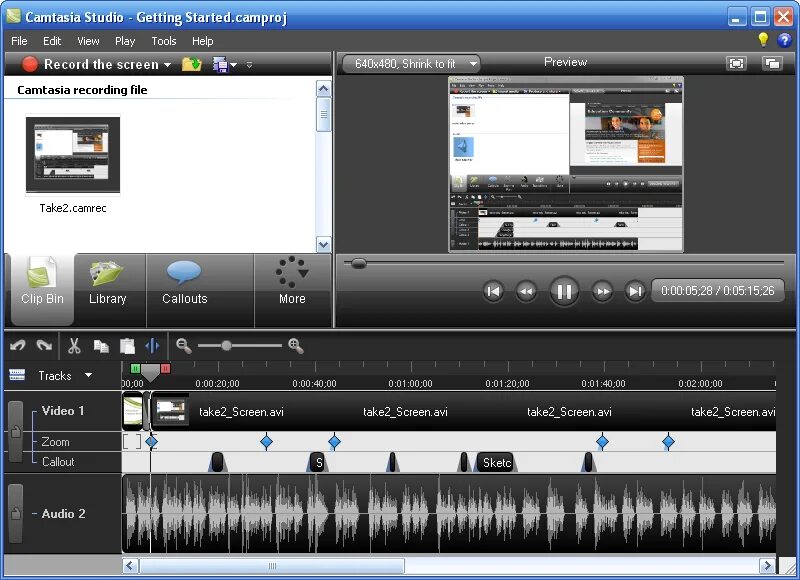Open the Tracks dropdown arrow

(89, 375)
